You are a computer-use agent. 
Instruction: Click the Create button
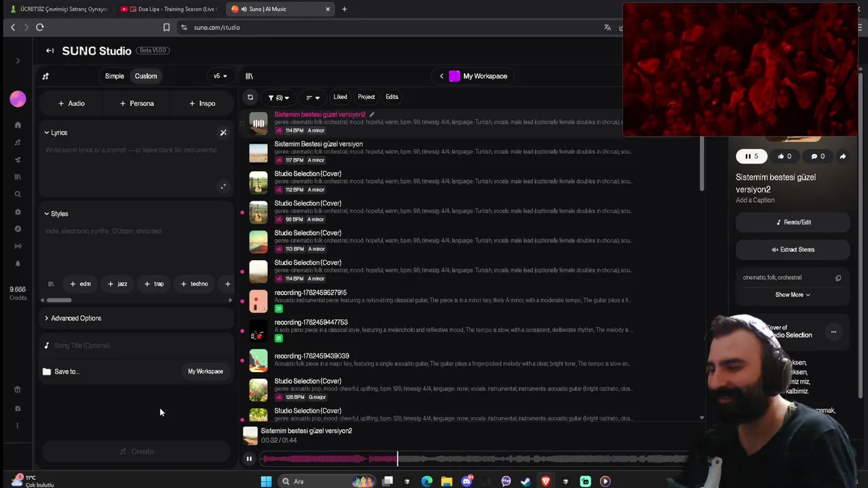tap(137, 451)
